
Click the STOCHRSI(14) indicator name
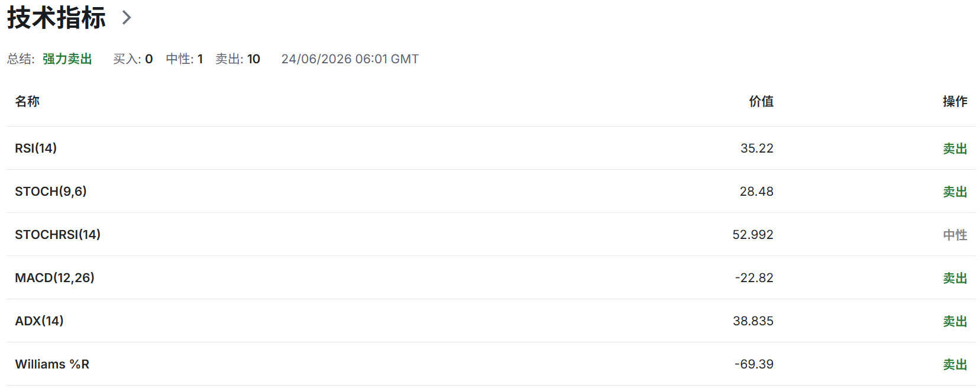tap(58, 235)
